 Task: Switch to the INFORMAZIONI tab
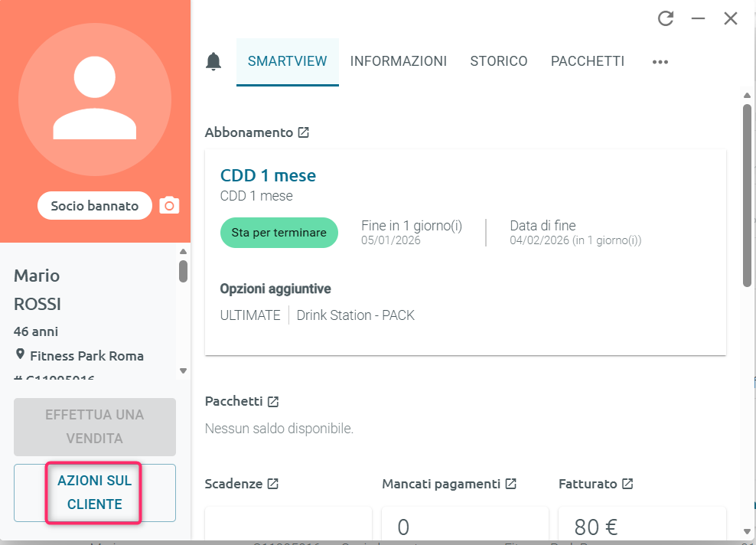(398, 62)
